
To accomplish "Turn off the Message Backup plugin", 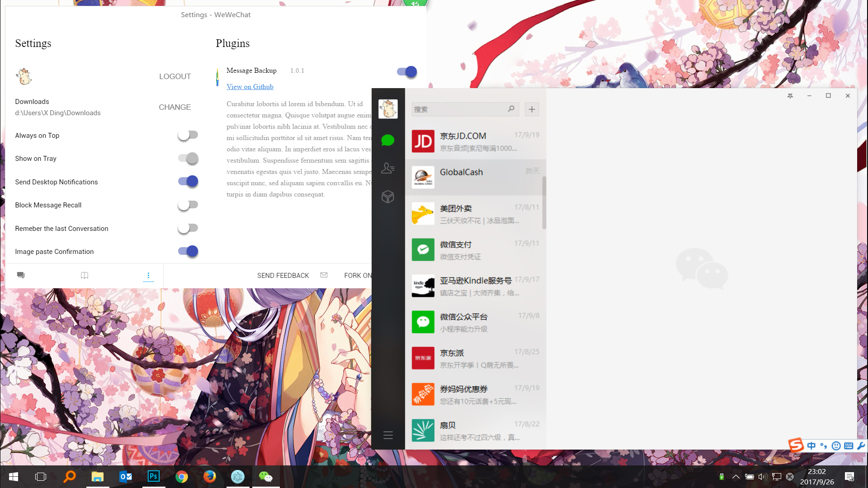I will (x=405, y=71).
